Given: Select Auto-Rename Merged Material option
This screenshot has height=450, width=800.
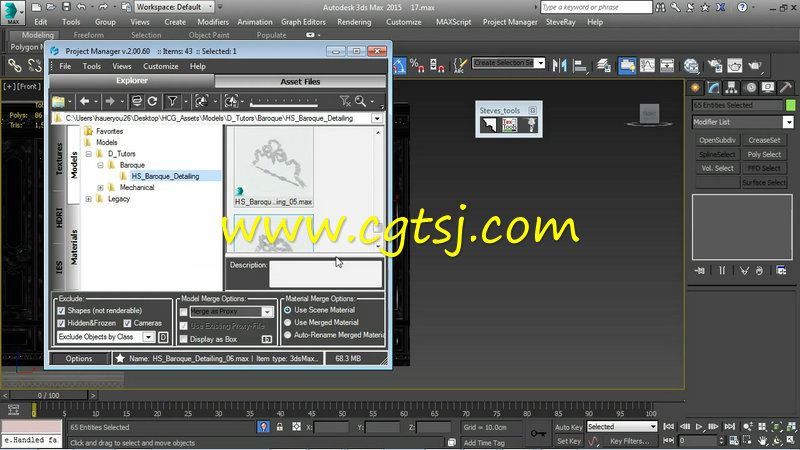Looking at the screenshot, I should 288,335.
